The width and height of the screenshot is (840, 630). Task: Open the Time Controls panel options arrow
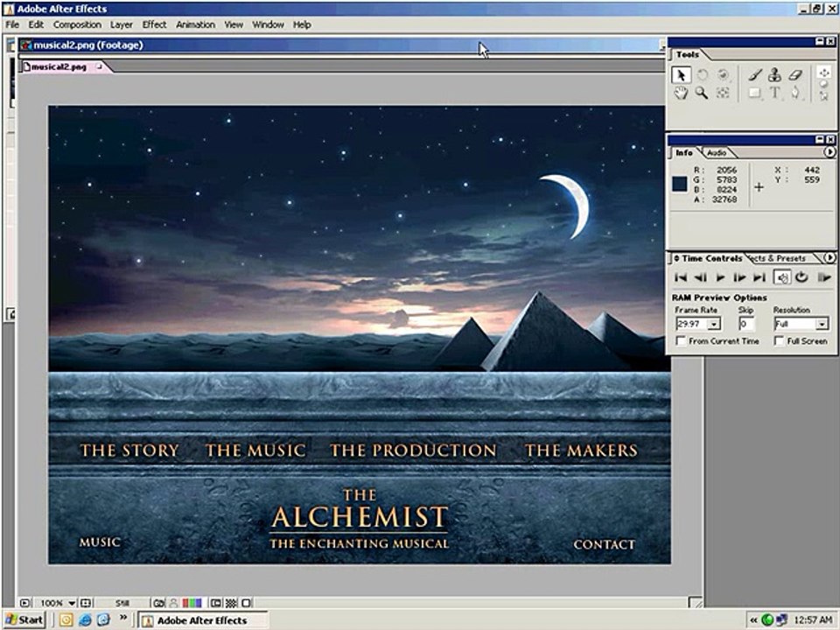829,258
